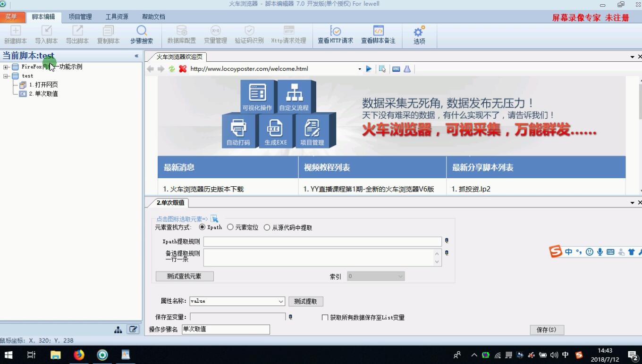Click the green refresh page icon
642x364 pixels.
[172, 69]
